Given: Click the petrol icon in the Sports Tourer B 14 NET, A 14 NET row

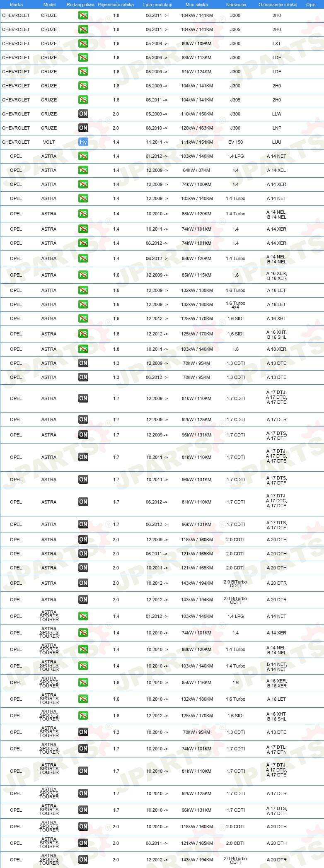Looking at the screenshot, I should click(x=83, y=666).
